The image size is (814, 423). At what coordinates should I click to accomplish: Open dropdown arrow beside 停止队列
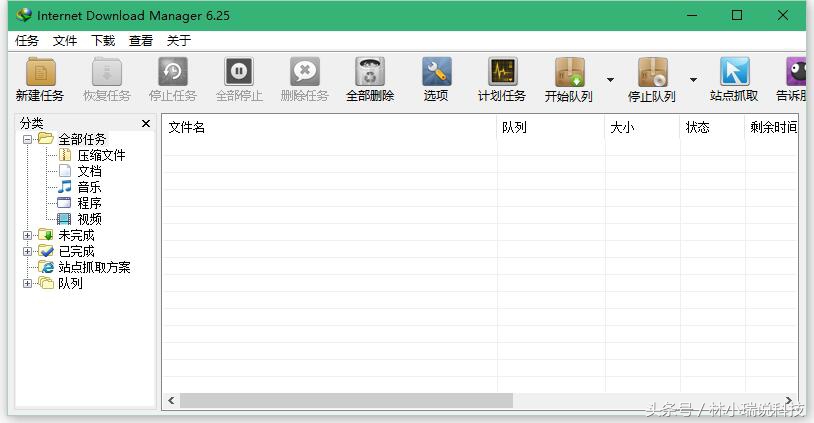(x=693, y=80)
